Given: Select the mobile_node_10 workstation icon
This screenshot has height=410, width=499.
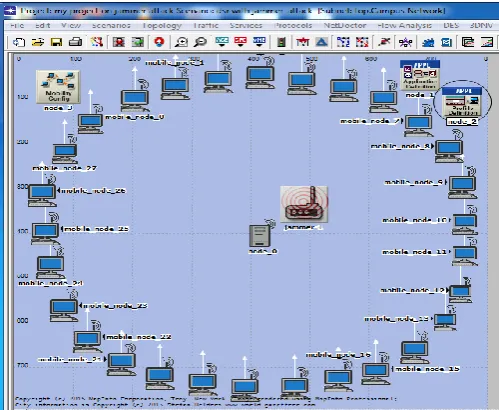Looking at the screenshot, I should [465, 224].
